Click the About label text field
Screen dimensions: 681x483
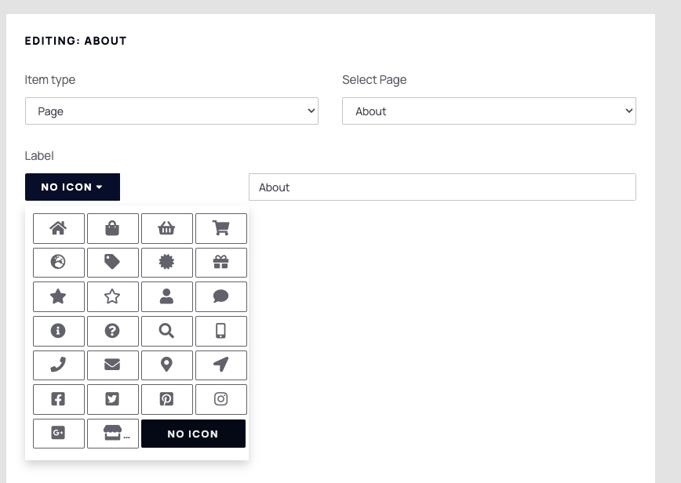pos(442,187)
